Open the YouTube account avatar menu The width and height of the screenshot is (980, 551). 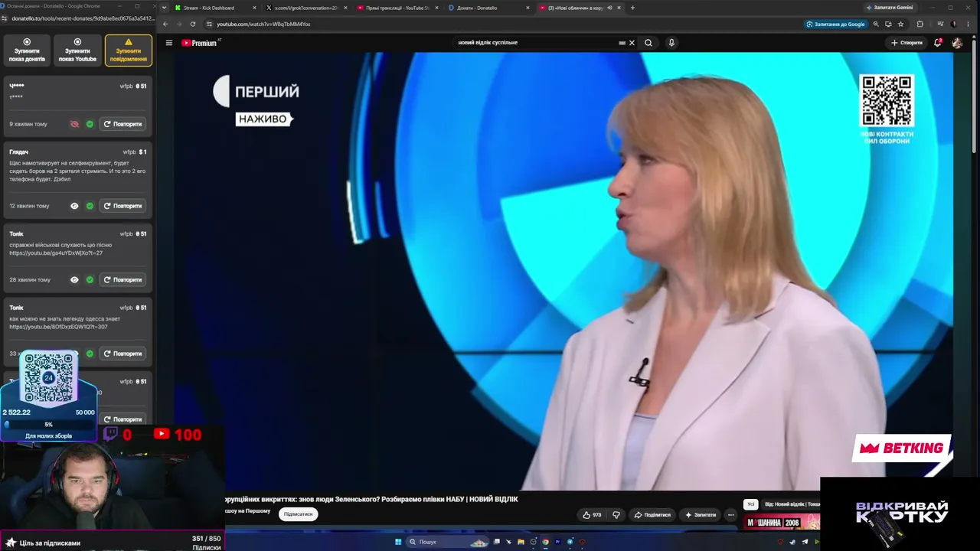(957, 43)
